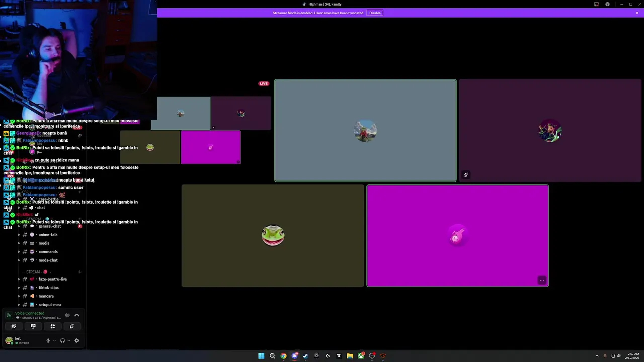Expand threads arrow beside mods-chat

coord(19,260)
